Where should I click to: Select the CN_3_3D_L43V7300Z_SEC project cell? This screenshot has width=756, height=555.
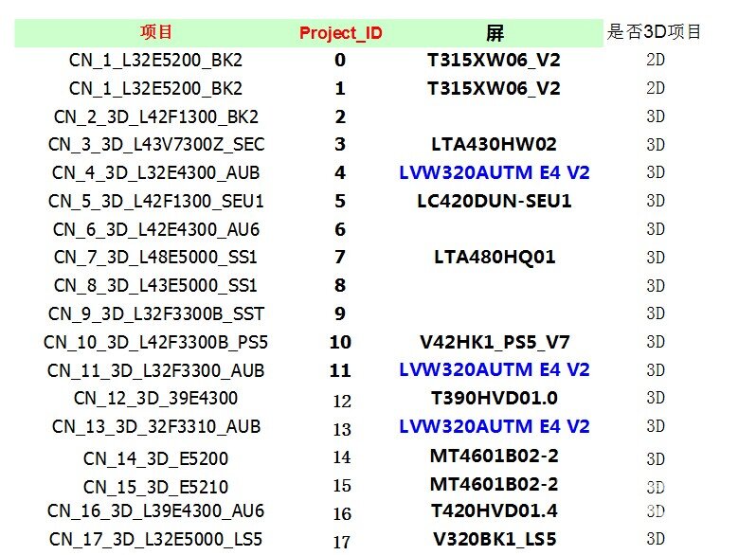click(x=155, y=145)
